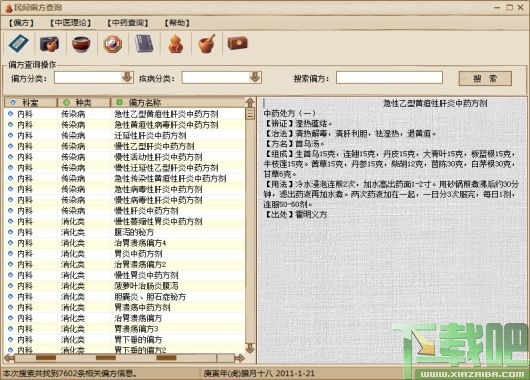Screen dimensions: 530x380
Task: Select row 腹泻的秘方
Action: [x=124, y=232]
